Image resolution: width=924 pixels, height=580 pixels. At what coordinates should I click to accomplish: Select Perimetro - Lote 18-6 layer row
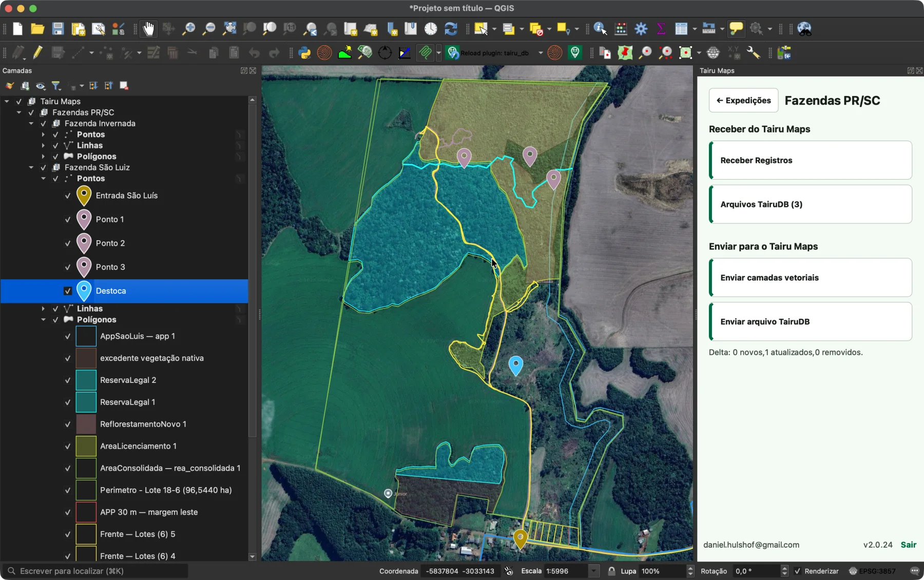(124, 490)
